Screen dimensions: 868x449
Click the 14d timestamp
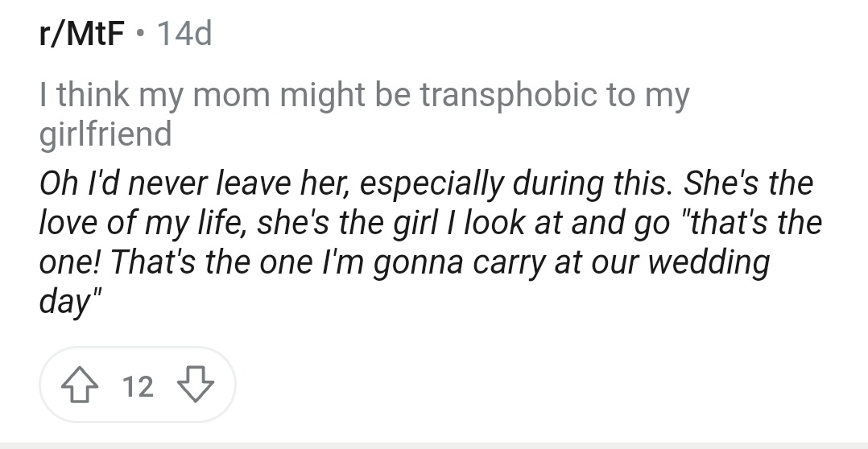click(x=184, y=33)
